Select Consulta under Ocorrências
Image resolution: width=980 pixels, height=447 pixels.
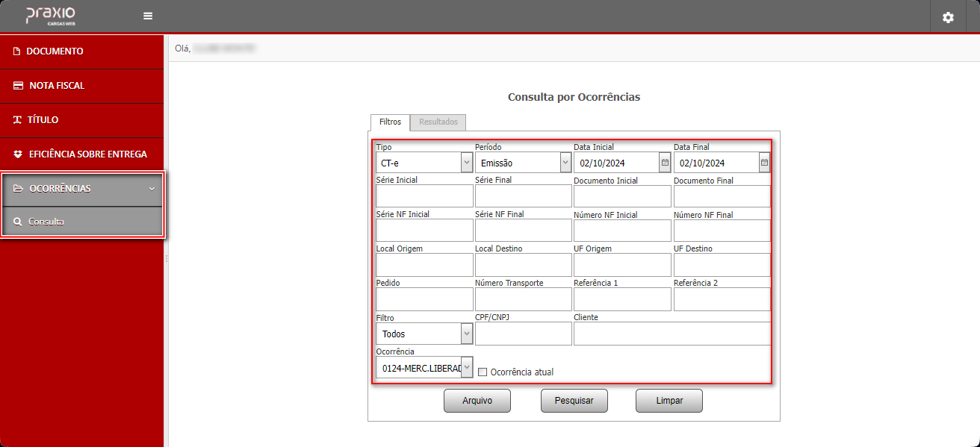click(82, 222)
